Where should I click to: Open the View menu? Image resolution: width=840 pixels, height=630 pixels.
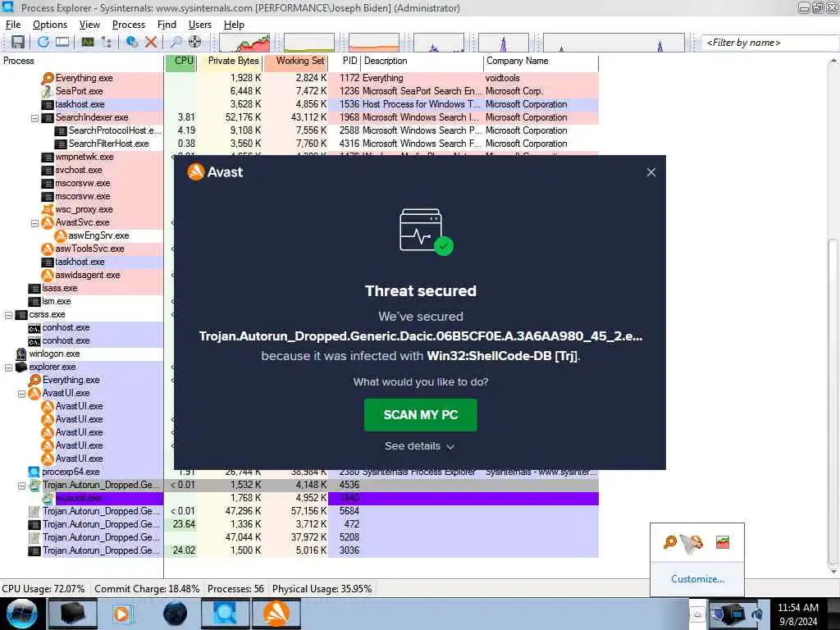pos(89,25)
